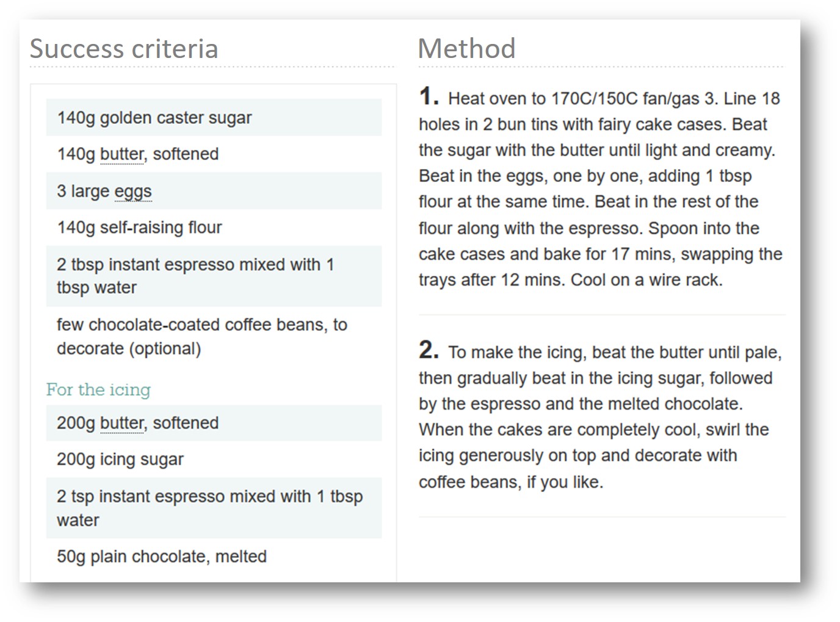This screenshot has width=840, height=622.
Task: Click the bold step number 2
Action: click(429, 350)
